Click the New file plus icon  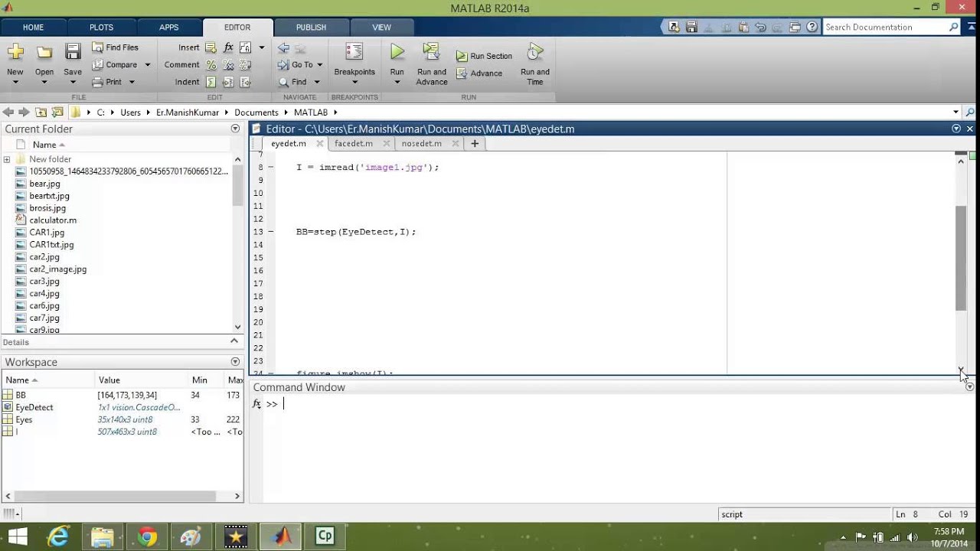click(15, 52)
